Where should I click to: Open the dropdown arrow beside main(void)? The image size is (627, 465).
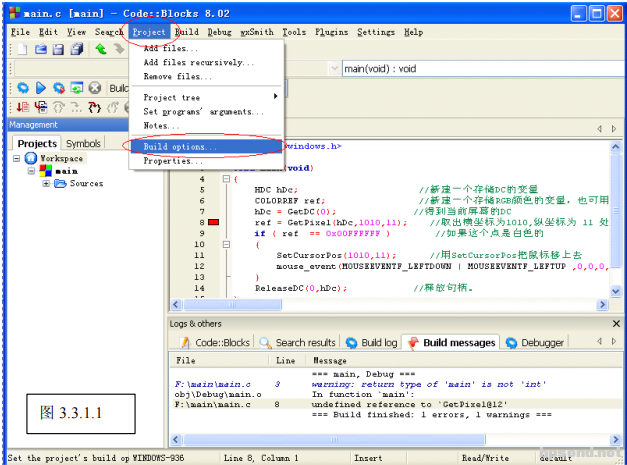point(334,69)
